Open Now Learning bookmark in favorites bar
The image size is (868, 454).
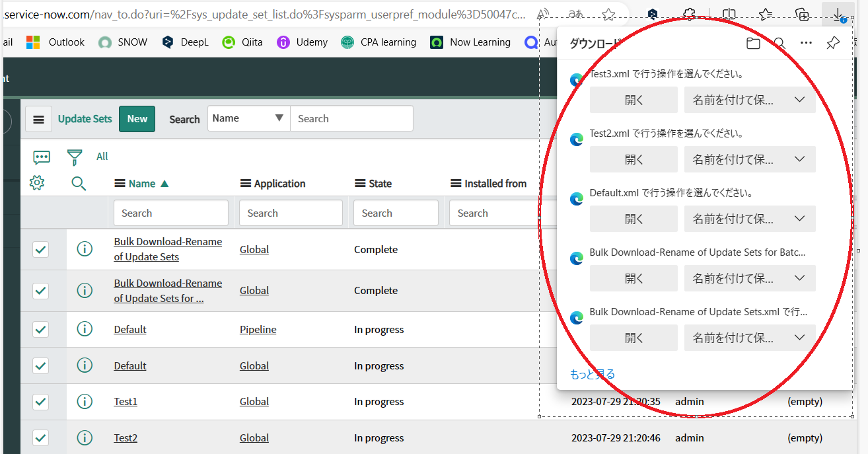(470, 42)
